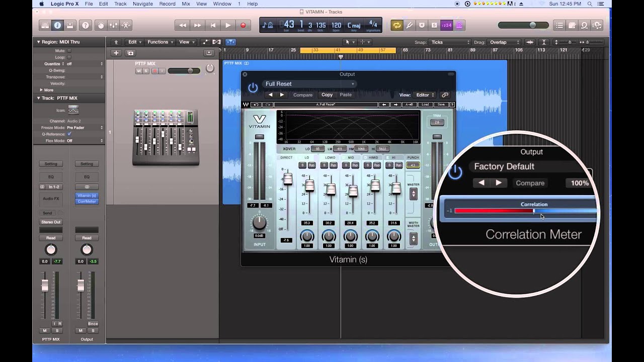
Task: Open the plug-in View Editor dropdown
Action: click(425, 95)
